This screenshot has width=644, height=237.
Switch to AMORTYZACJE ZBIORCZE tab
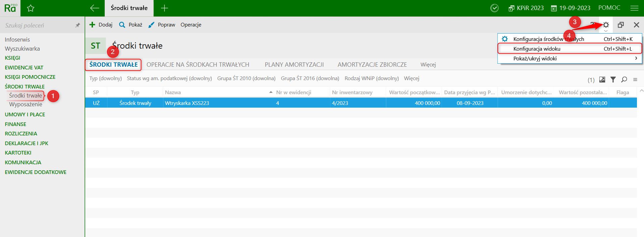click(x=372, y=65)
